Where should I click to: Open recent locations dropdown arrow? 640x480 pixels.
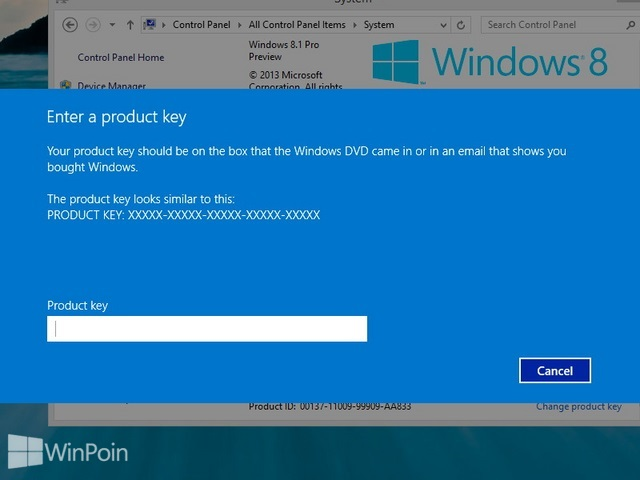(112, 25)
